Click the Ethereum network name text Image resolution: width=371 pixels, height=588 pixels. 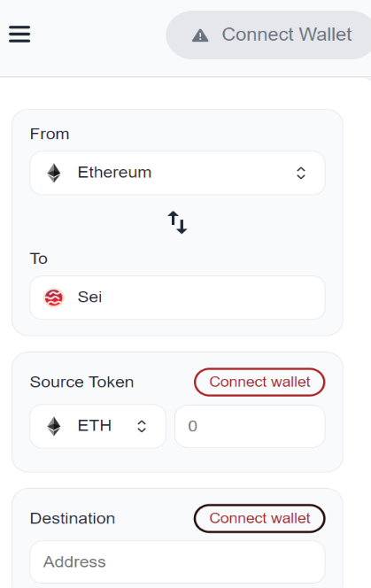tap(114, 173)
